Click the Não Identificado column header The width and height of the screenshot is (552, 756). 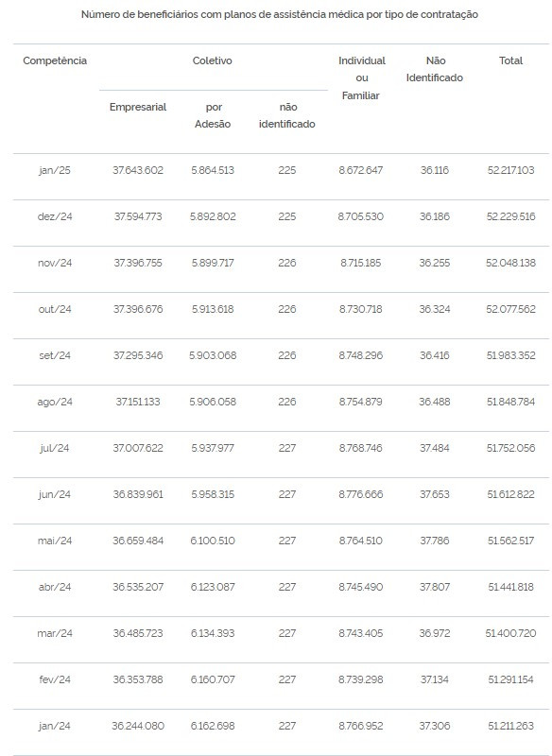[435, 69]
